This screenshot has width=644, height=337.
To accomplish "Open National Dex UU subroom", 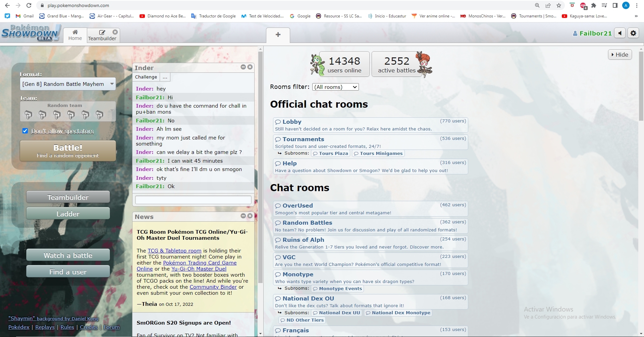I will pos(336,313).
